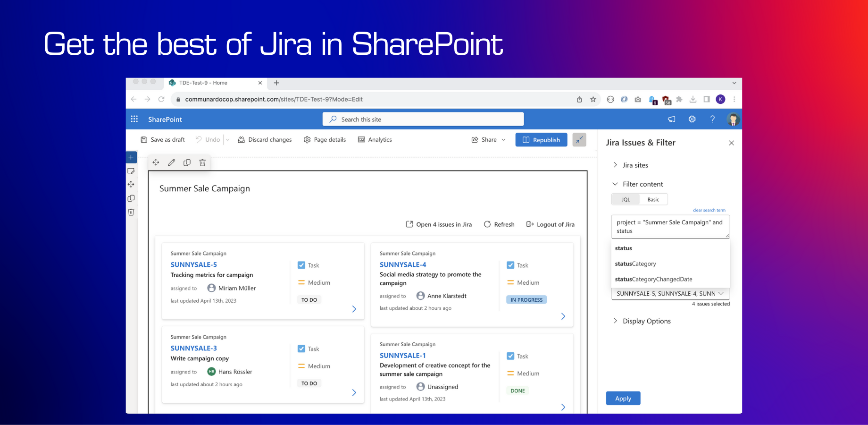
Task: Bookmark this page with star icon
Action: (x=593, y=99)
